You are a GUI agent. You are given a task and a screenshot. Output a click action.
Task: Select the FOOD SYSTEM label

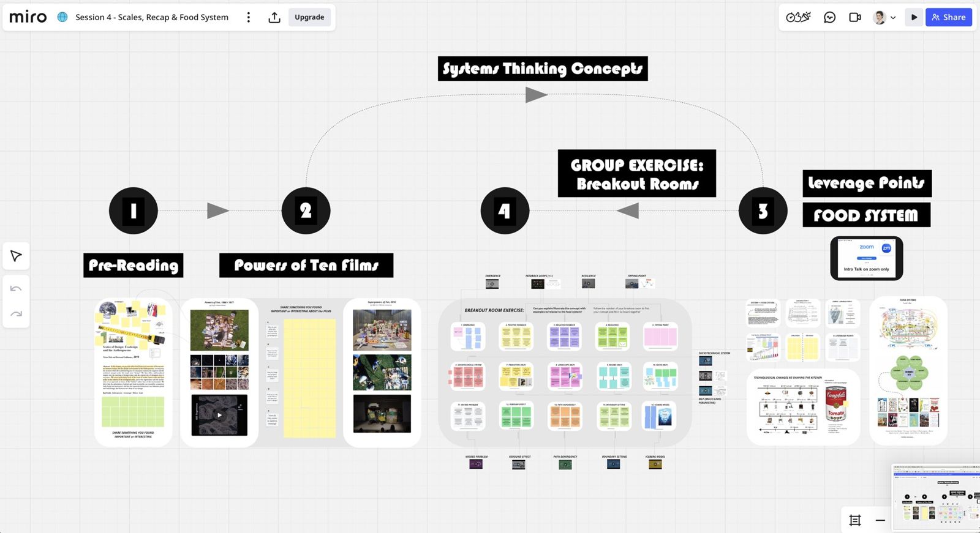pyautogui.click(x=866, y=215)
